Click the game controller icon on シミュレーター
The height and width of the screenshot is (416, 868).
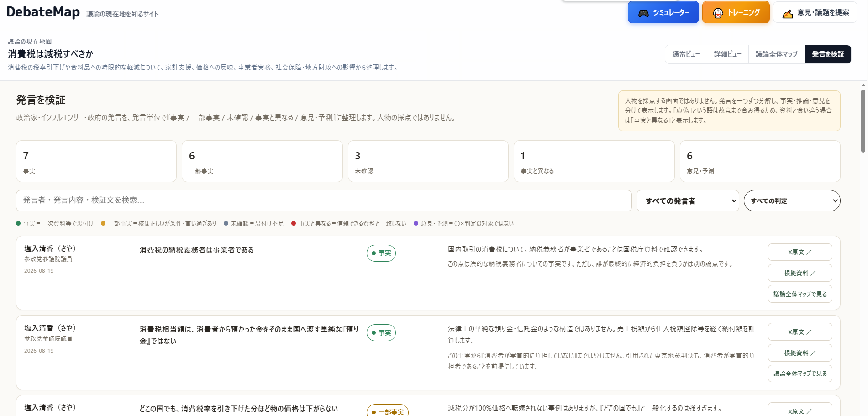(643, 13)
